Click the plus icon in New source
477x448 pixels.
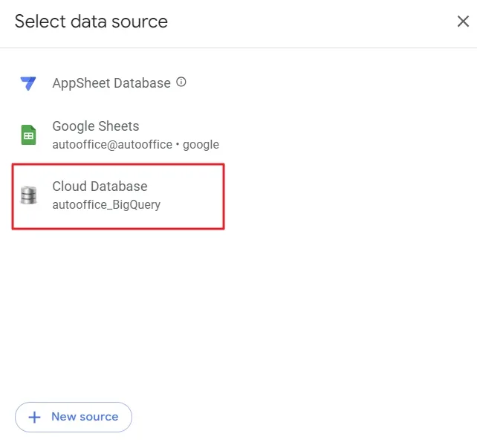[x=34, y=417]
